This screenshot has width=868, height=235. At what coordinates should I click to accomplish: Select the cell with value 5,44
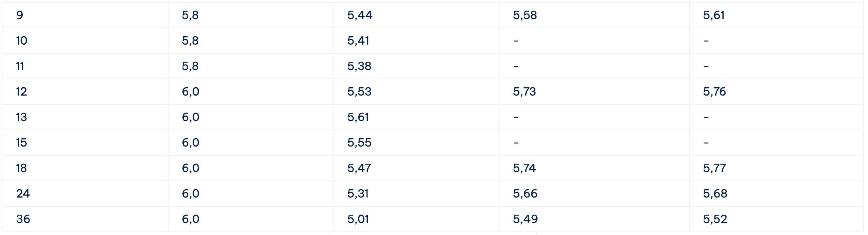[416, 15]
